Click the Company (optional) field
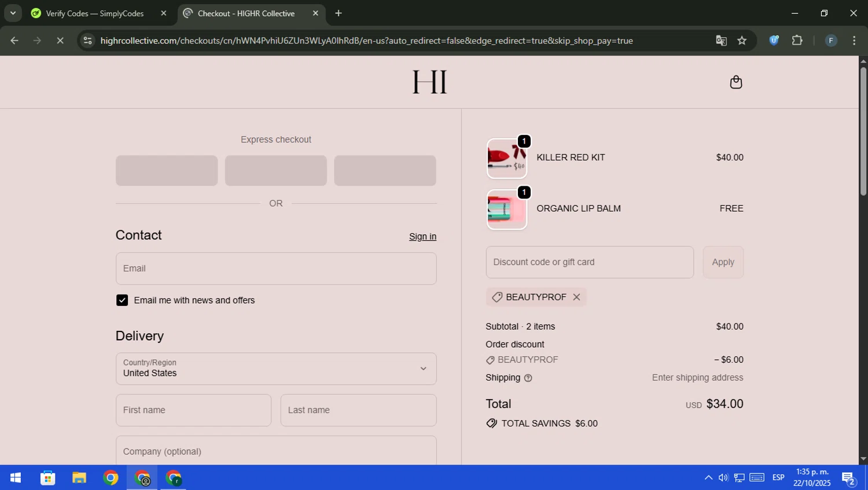The width and height of the screenshot is (868, 490). (x=276, y=451)
